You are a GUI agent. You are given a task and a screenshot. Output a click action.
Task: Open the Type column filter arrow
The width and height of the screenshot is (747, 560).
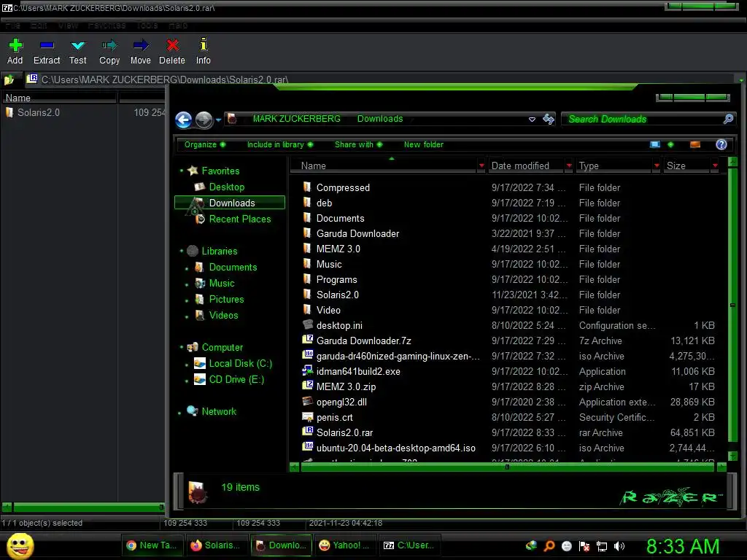coord(657,166)
